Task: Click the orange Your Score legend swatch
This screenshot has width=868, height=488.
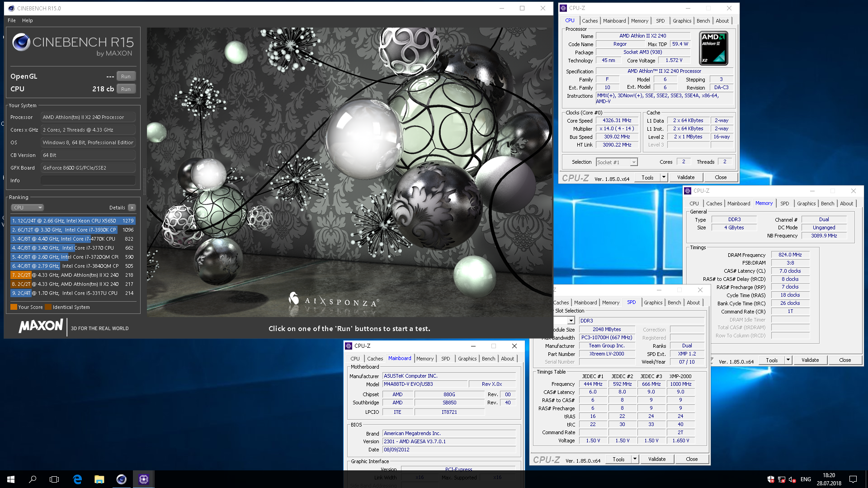Action: coord(14,307)
